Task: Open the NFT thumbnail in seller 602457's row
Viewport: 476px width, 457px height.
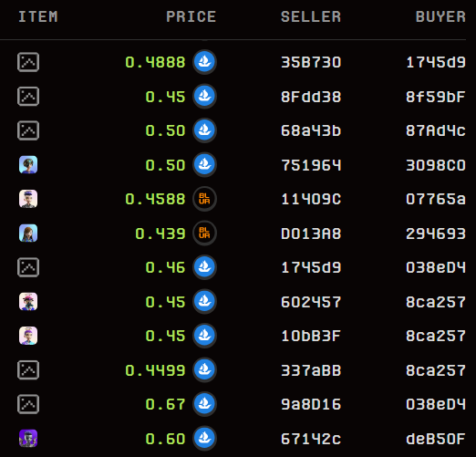Action: point(28,302)
